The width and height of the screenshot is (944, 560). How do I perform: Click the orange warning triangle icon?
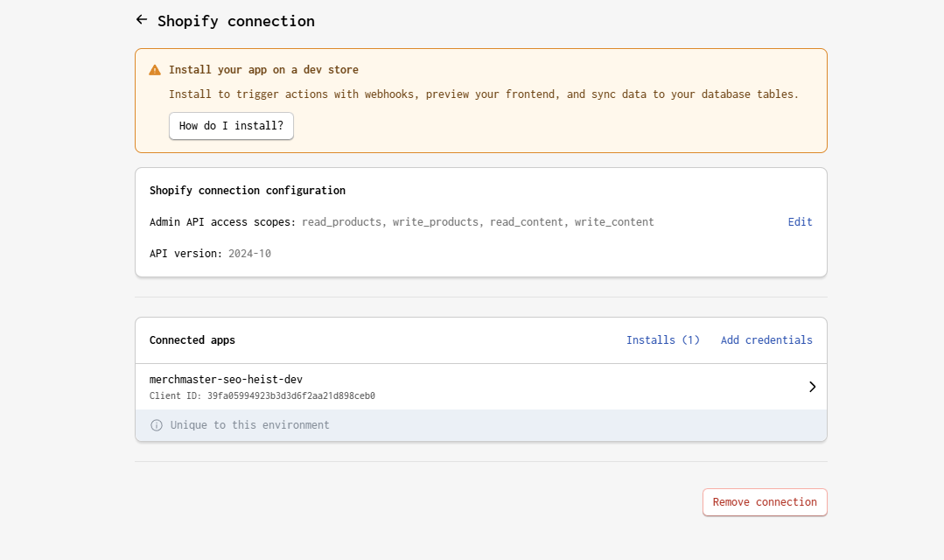click(155, 70)
